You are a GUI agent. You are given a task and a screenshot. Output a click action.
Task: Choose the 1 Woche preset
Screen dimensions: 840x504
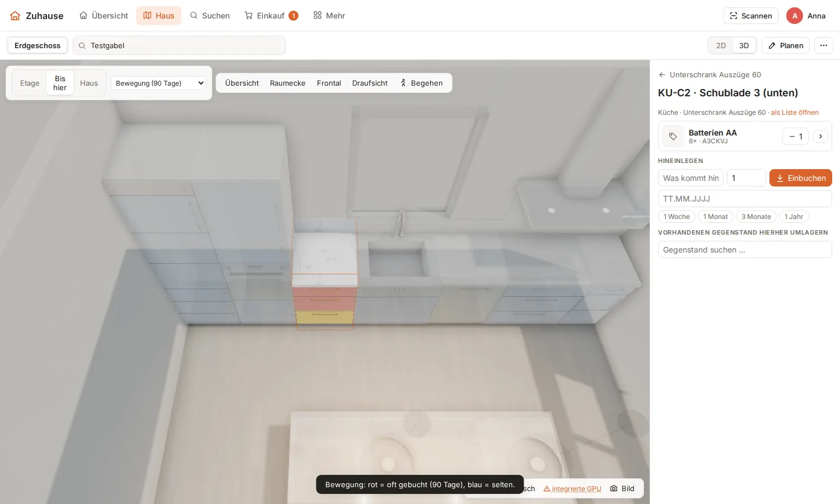[676, 217]
